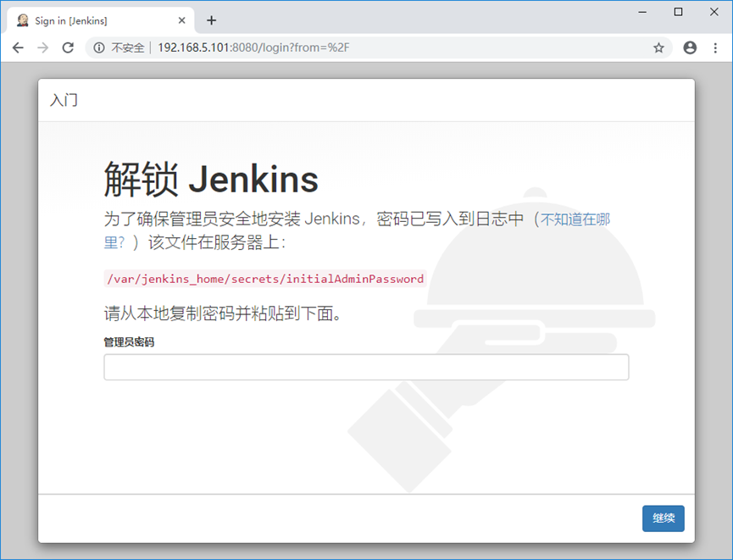Bookmark this page with the star icon
The width and height of the screenshot is (733, 560).
tap(658, 47)
